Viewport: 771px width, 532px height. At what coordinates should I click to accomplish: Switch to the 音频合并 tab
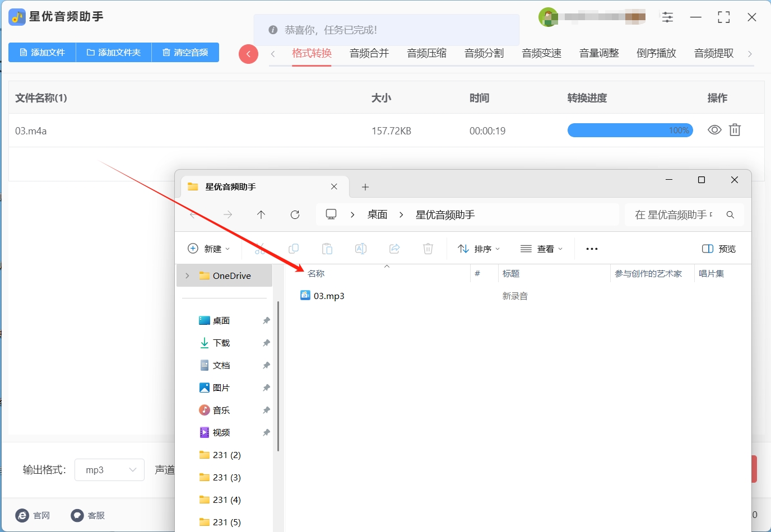pos(369,53)
